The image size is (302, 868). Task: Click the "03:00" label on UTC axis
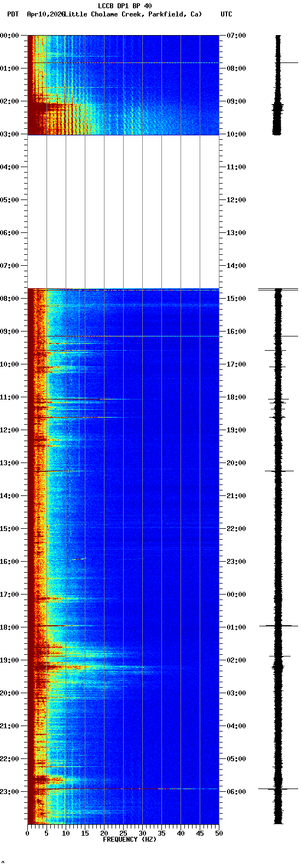236,693
